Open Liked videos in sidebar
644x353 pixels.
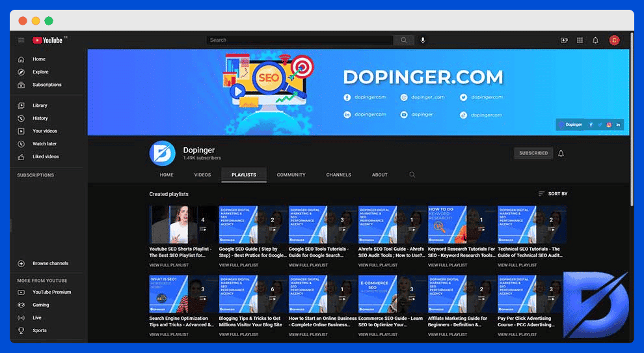(46, 157)
